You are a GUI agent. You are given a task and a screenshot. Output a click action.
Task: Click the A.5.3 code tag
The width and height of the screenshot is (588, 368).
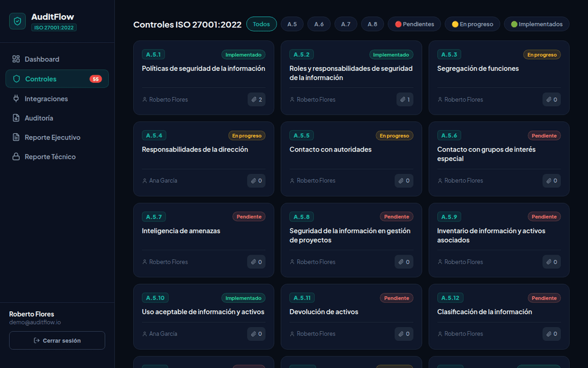[449, 55]
